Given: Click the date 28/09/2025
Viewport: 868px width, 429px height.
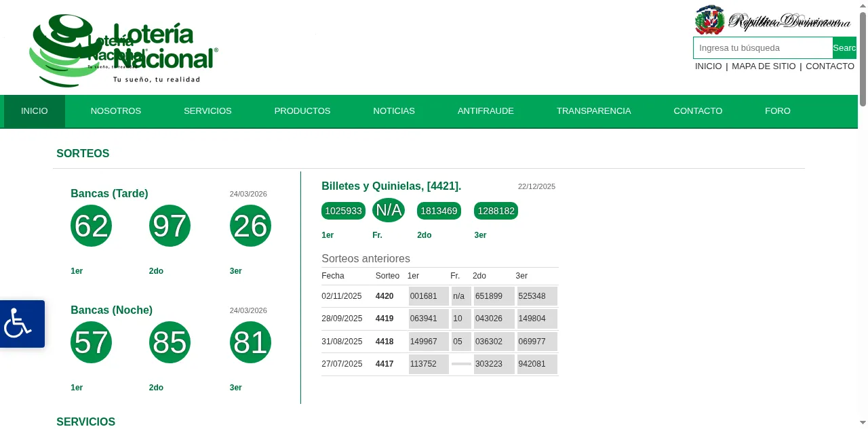Looking at the screenshot, I should [x=342, y=319].
